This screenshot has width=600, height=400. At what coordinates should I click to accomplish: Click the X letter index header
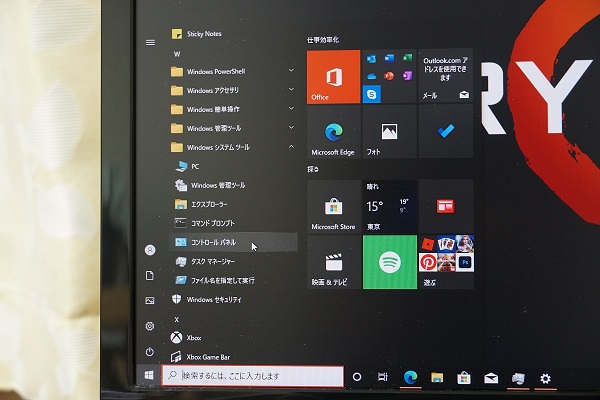pyautogui.click(x=176, y=320)
